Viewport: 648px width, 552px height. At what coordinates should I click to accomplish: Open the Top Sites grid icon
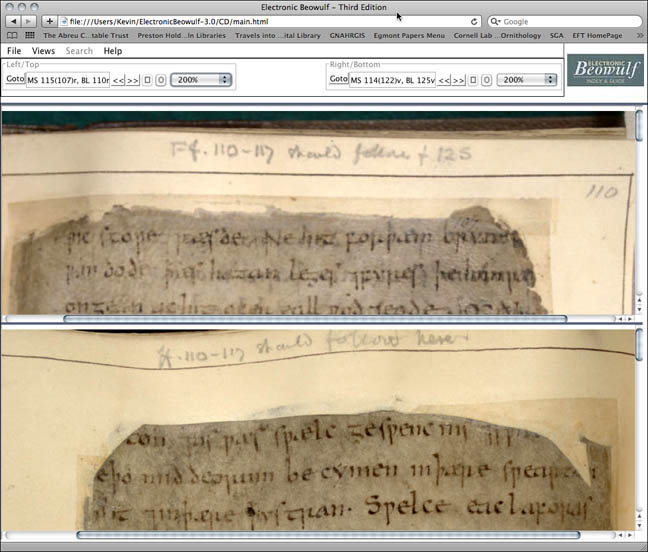click(x=29, y=35)
